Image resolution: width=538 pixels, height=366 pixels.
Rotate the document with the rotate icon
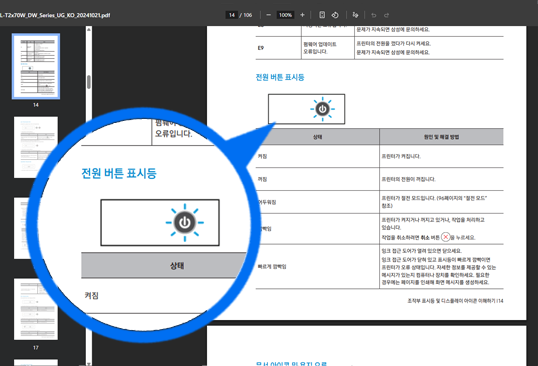click(335, 15)
